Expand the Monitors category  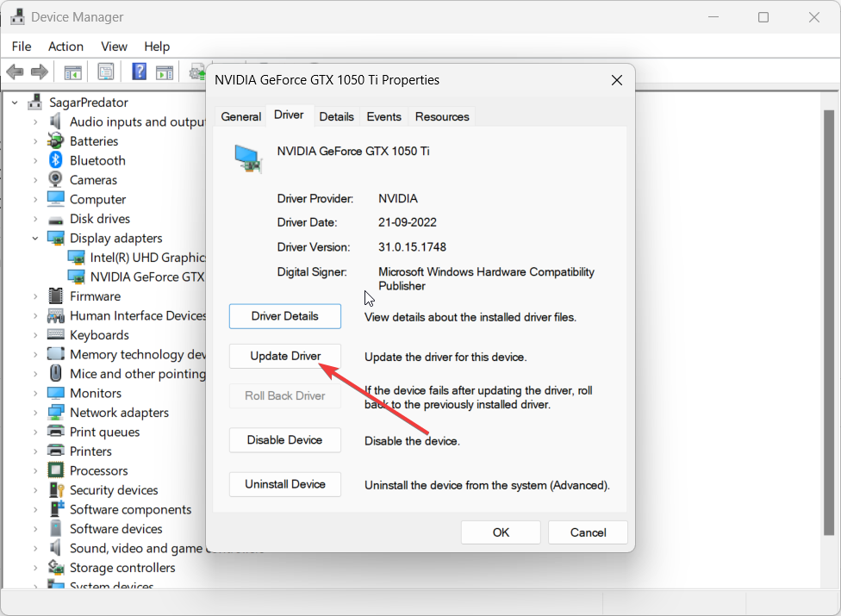tap(34, 394)
